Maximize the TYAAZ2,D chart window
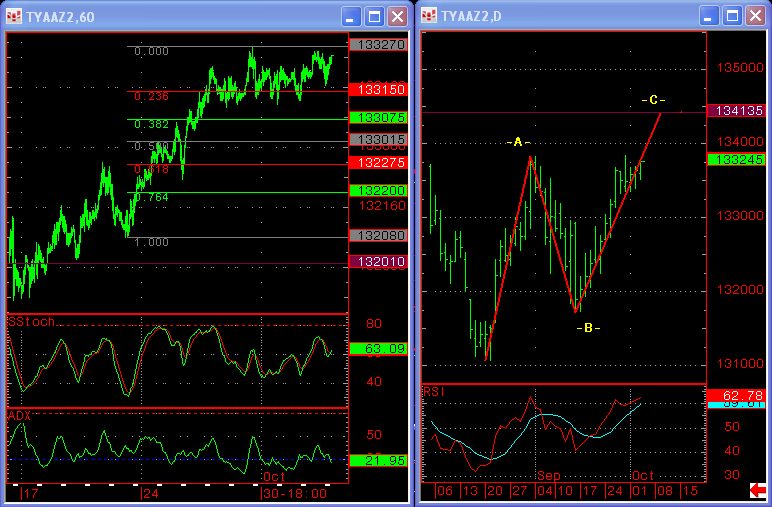Screen dimensions: 772x507 tap(732, 16)
